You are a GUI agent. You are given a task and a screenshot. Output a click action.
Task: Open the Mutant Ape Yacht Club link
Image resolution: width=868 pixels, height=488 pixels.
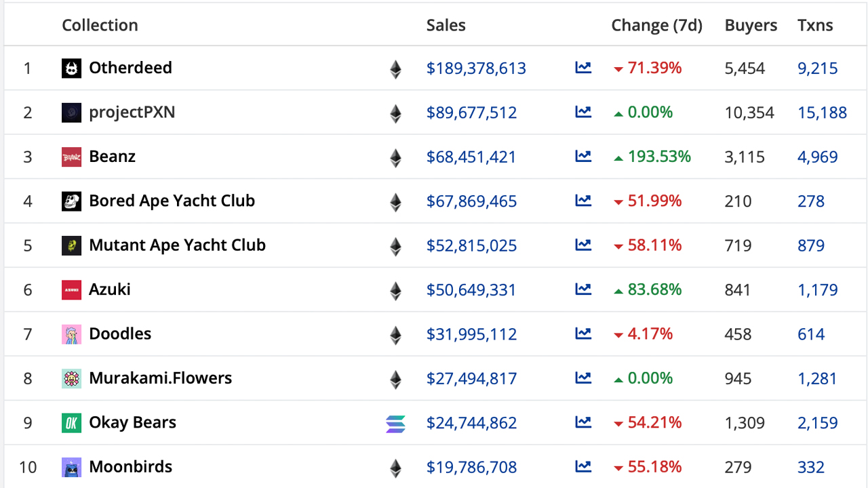(178, 245)
